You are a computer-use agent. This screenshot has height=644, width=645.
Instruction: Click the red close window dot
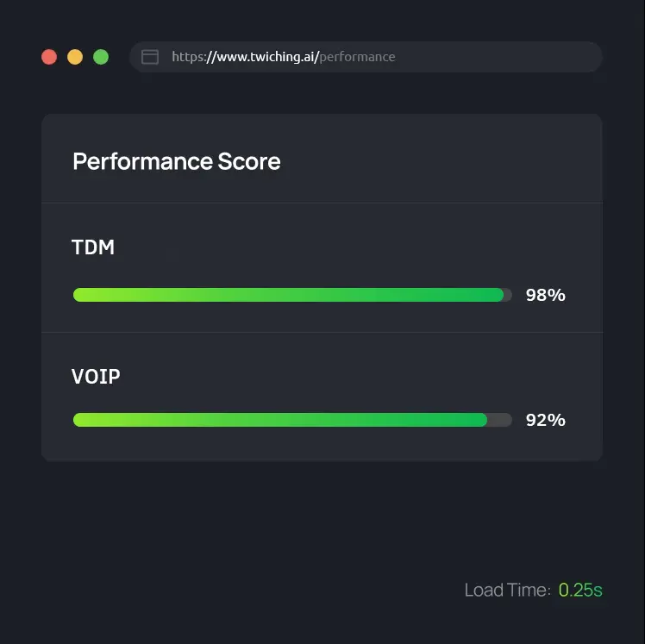point(49,57)
